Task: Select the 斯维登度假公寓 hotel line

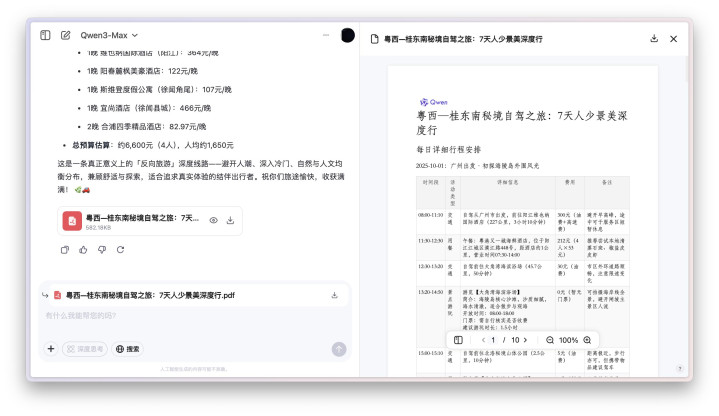Action: coord(159,89)
